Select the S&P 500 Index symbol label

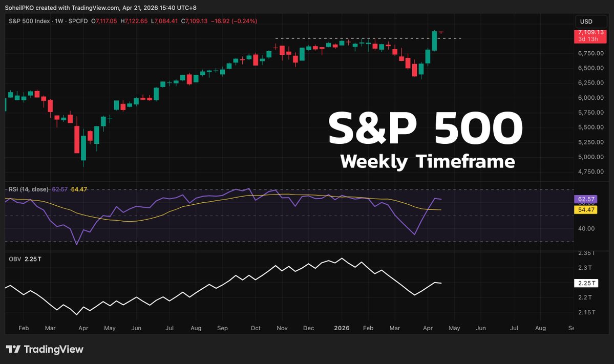(29, 21)
